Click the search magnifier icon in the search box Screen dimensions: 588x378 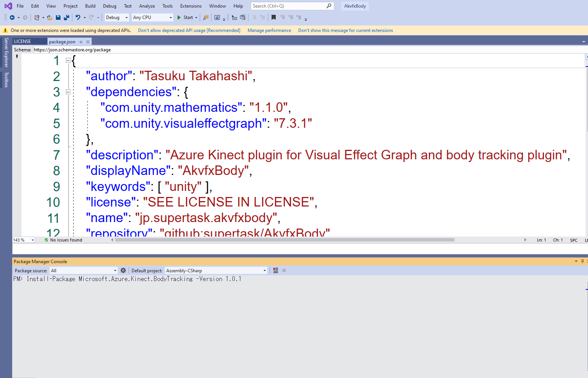[329, 6]
